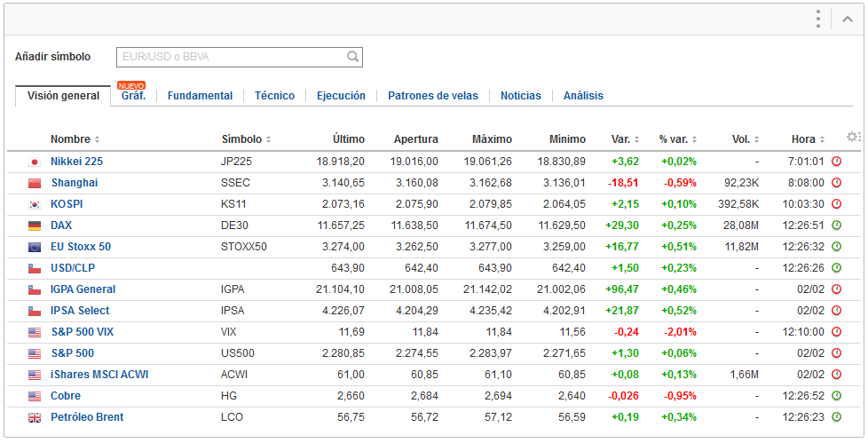Click the 392,58K volume value

738,204
